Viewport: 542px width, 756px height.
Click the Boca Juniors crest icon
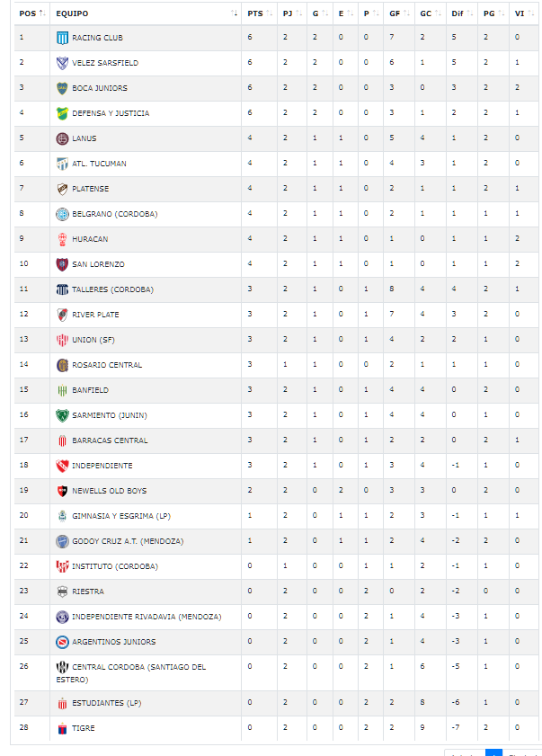pos(62,88)
